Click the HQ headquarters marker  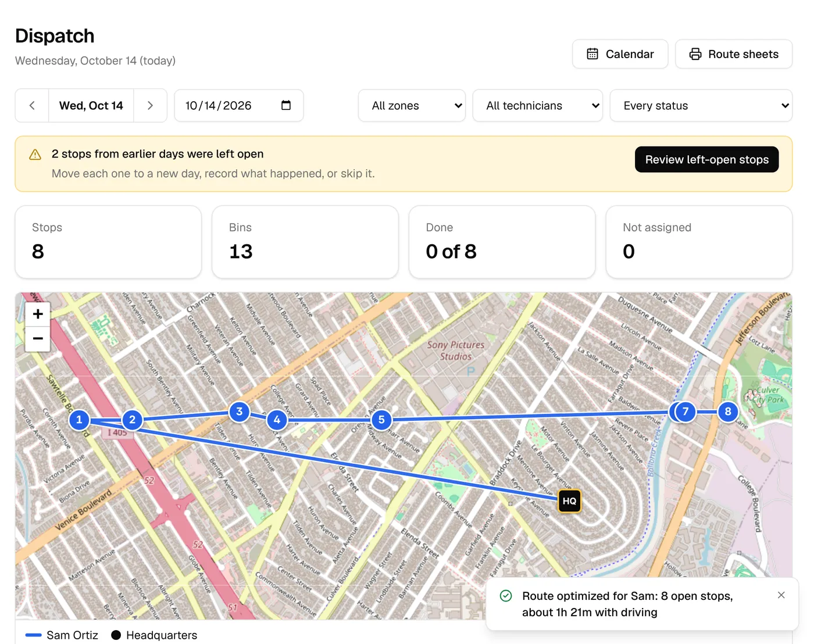point(569,501)
